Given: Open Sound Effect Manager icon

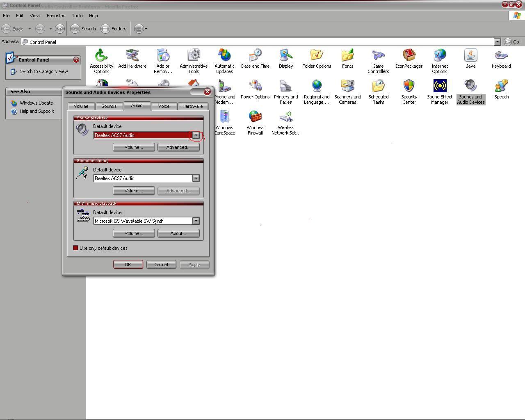Looking at the screenshot, I should (x=440, y=91).
